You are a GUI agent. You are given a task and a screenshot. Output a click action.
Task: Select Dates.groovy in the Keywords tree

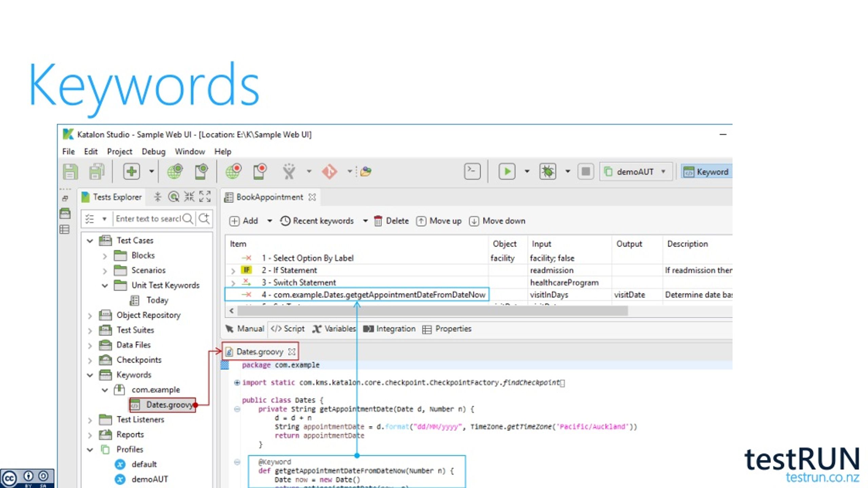(163, 405)
